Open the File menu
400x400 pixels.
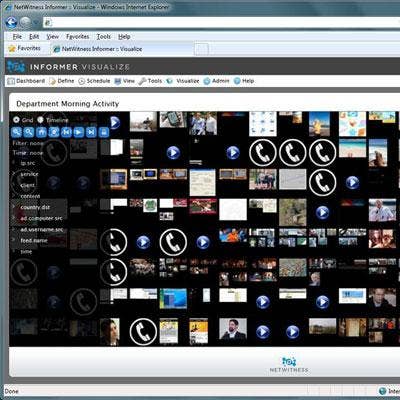pyautogui.click(x=17, y=37)
